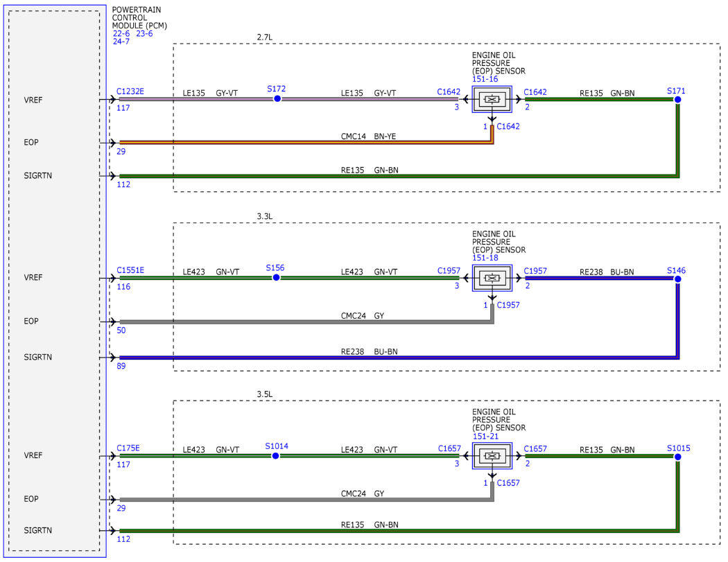Open the C1642 label beside sensor pin 3
The width and height of the screenshot is (728, 562).
[449, 92]
